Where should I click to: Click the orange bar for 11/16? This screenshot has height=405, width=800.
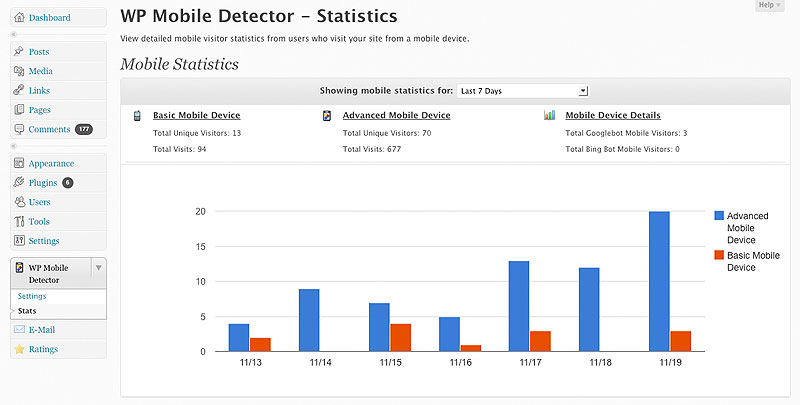470,348
